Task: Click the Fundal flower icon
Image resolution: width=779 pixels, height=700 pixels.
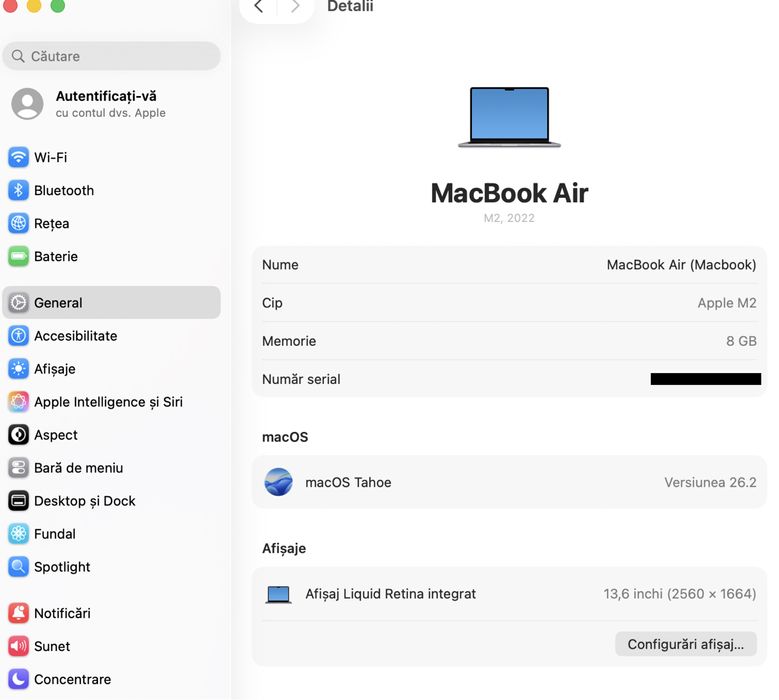Action: (x=18, y=534)
